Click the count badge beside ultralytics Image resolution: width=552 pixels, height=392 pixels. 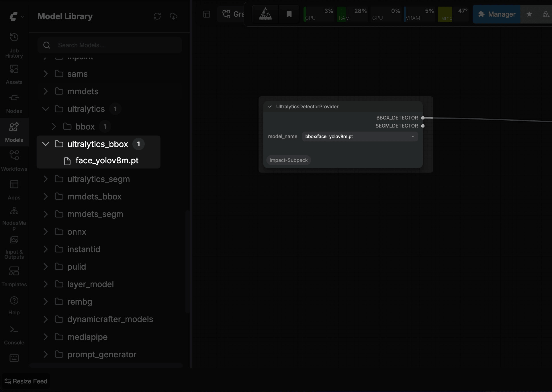pyautogui.click(x=115, y=109)
